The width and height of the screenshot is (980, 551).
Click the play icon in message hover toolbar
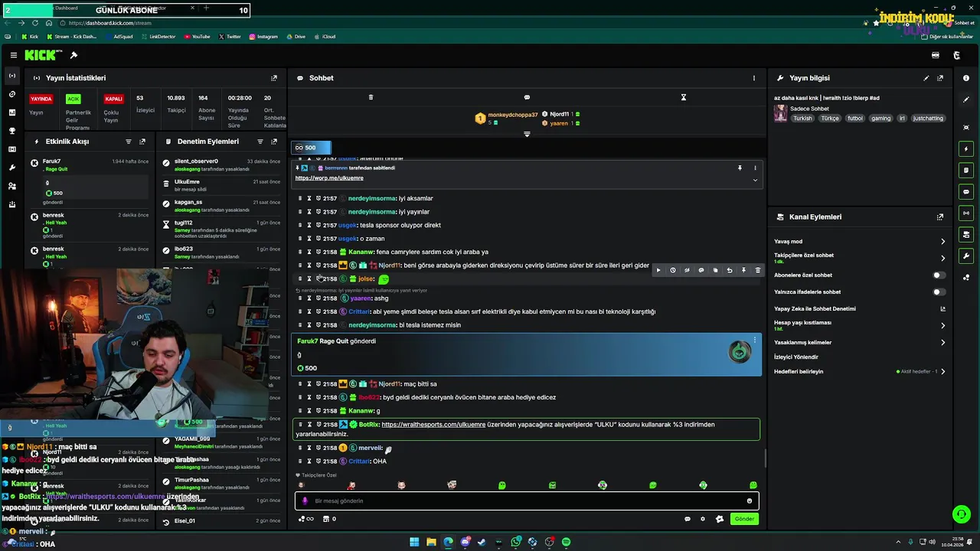[658, 270]
